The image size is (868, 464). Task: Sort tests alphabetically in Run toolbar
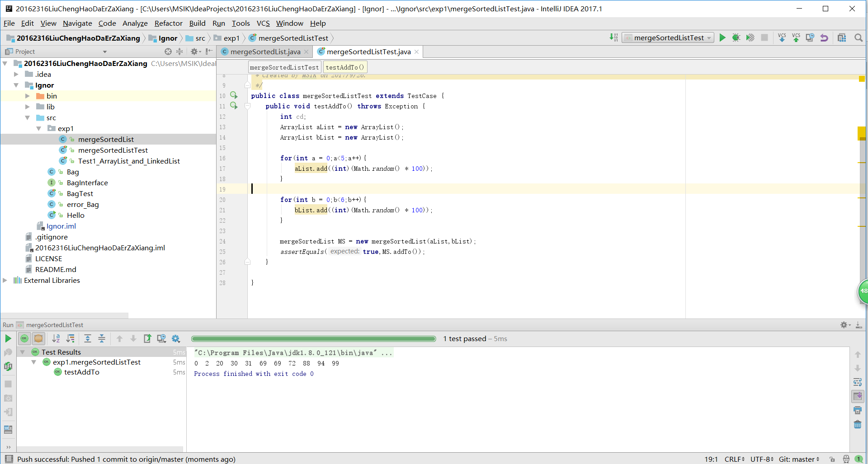(x=56, y=338)
